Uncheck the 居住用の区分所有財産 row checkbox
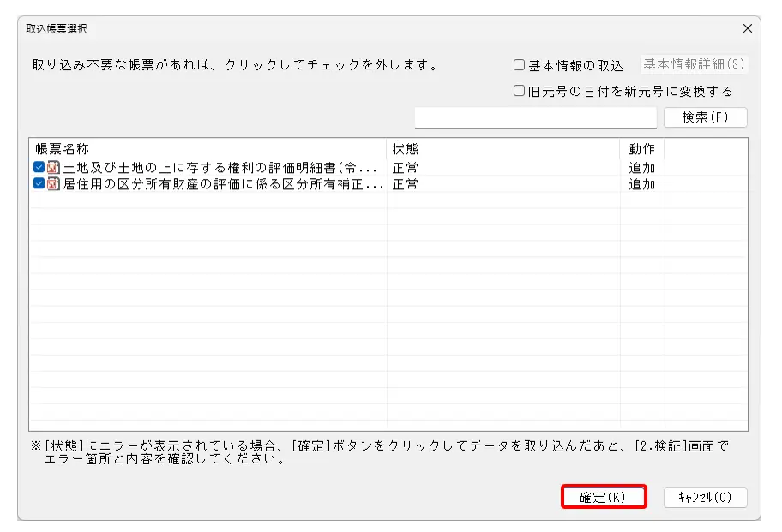This screenshot has height=532, width=782. point(39,184)
